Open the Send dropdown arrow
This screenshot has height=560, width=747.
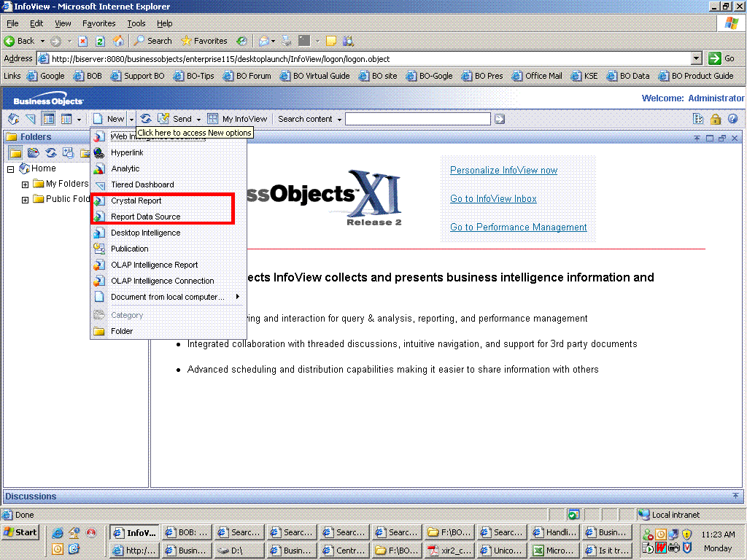coord(198,119)
